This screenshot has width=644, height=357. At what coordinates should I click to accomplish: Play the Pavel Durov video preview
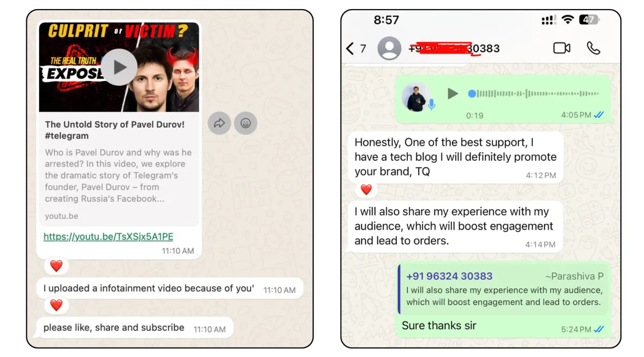click(120, 67)
